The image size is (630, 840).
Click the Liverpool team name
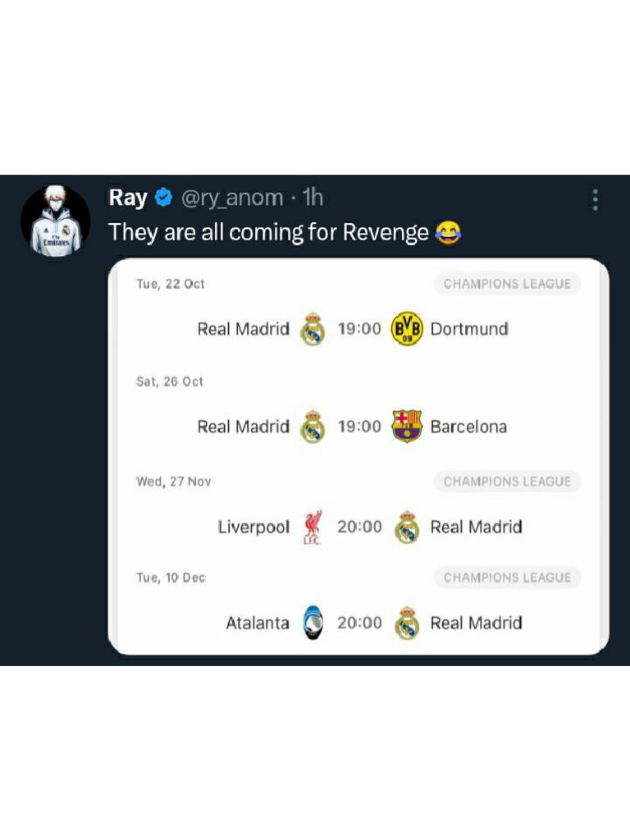(x=253, y=527)
